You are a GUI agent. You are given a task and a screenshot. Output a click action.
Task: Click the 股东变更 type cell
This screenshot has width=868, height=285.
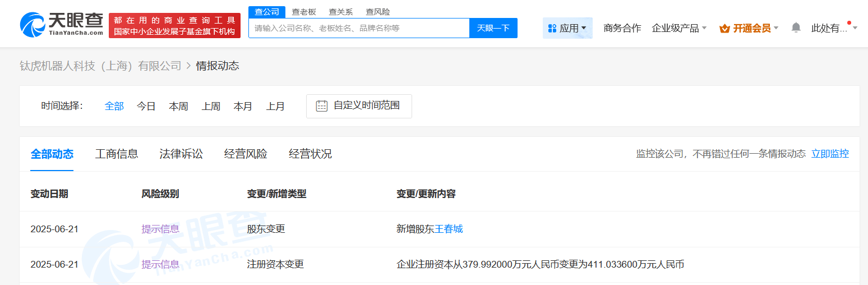pos(266,229)
